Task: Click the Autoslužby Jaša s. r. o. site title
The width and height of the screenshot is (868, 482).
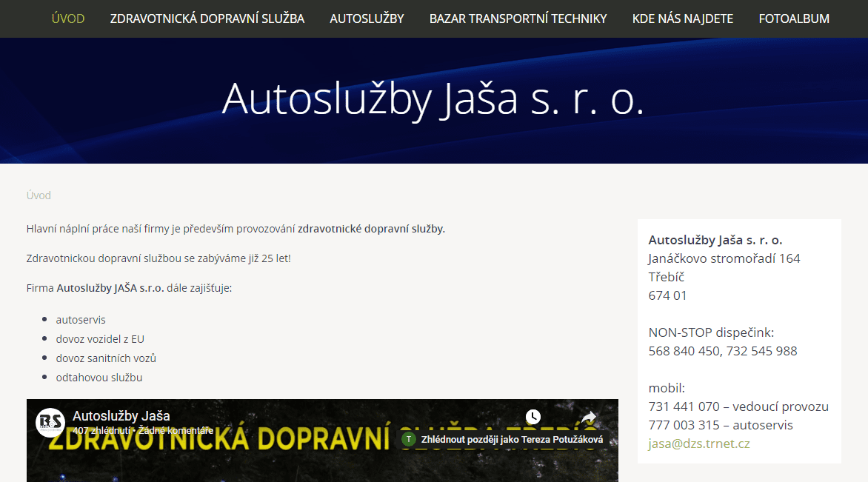Action: click(x=433, y=98)
